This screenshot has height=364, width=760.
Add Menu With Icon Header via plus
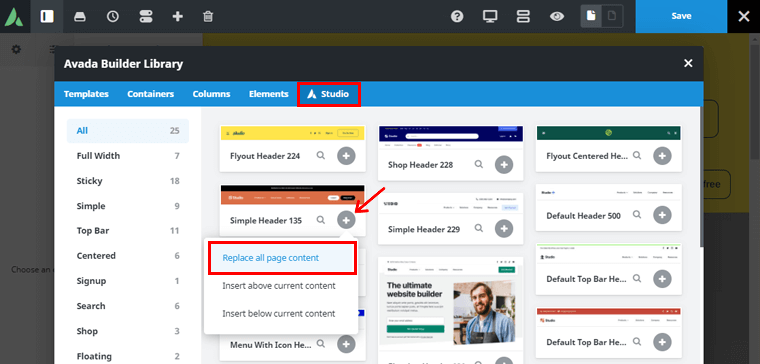346,344
